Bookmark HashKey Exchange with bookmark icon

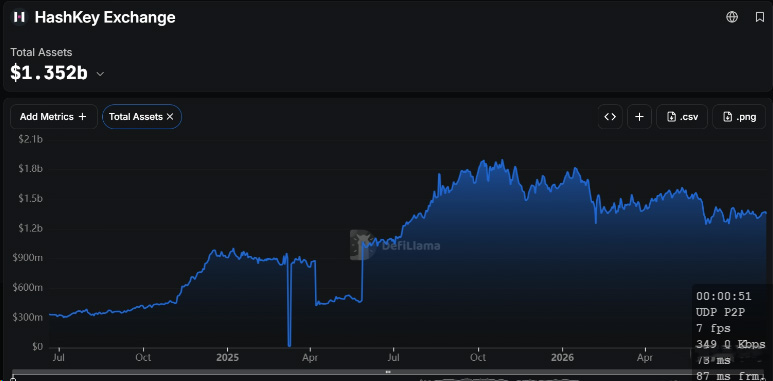tap(760, 17)
